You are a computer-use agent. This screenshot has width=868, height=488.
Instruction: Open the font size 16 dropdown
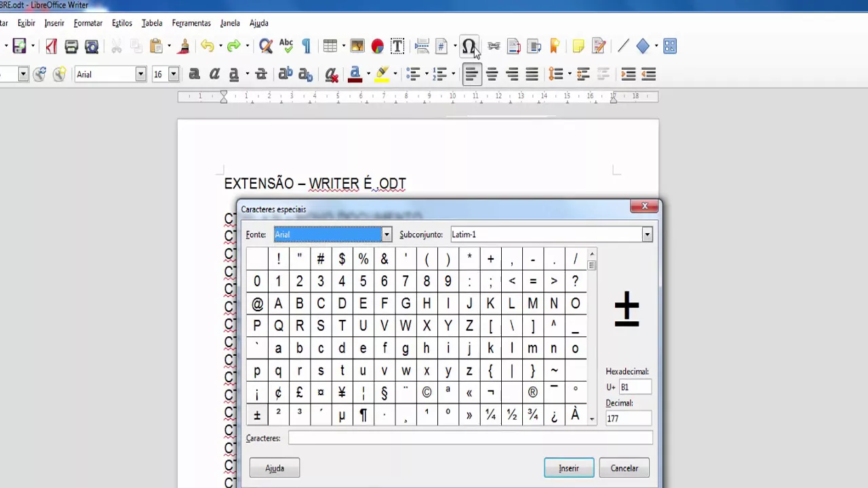point(174,74)
